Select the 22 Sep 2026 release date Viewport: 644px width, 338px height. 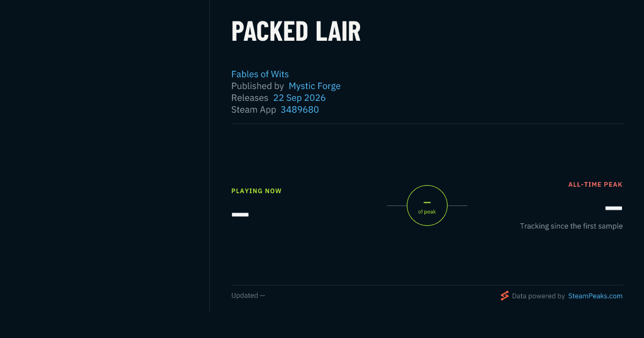299,98
